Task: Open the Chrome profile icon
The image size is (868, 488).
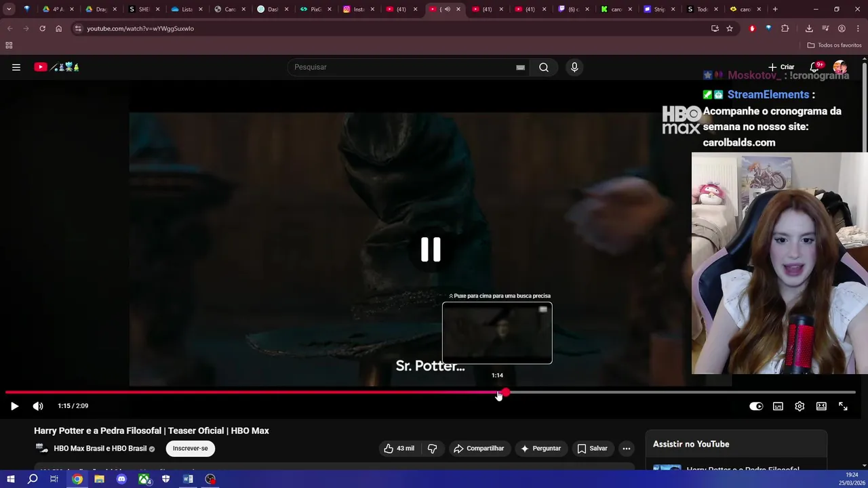Action: [x=842, y=28]
